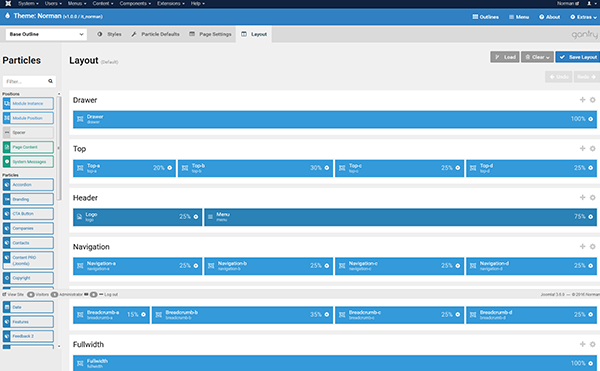600x371 pixels.
Task: Go to Outlines
Action: 485,17
